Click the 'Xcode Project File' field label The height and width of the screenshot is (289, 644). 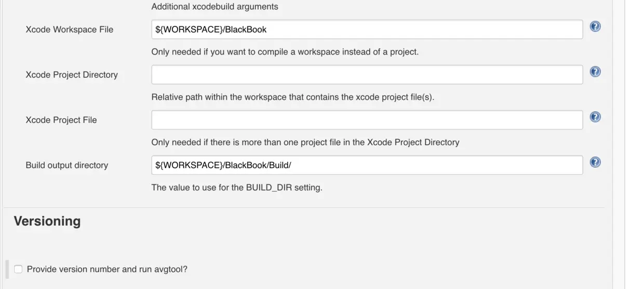tap(61, 120)
